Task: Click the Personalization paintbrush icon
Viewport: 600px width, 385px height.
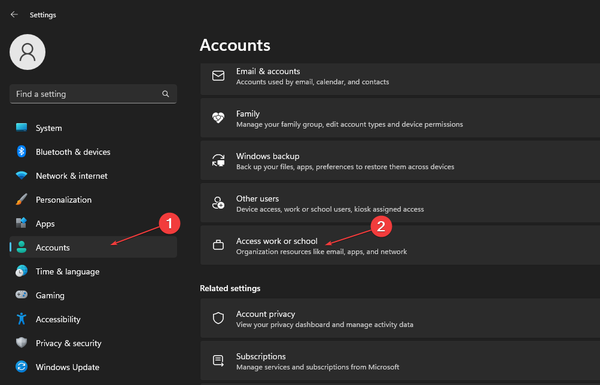Action: (x=21, y=199)
